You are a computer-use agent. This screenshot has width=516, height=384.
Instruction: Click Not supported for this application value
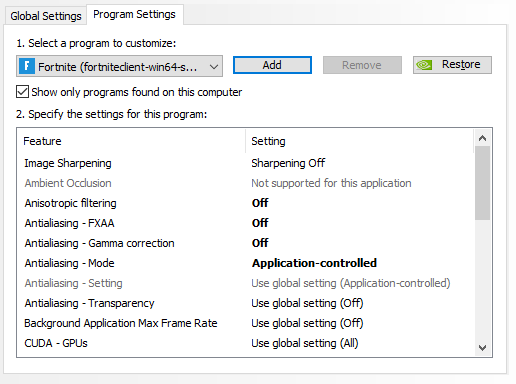coord(331,183)
